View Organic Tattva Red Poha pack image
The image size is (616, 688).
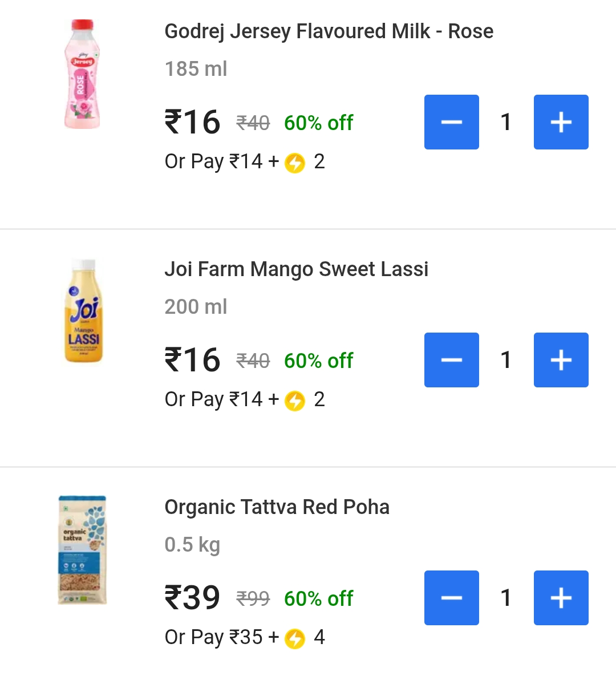(x=83, y=550)
